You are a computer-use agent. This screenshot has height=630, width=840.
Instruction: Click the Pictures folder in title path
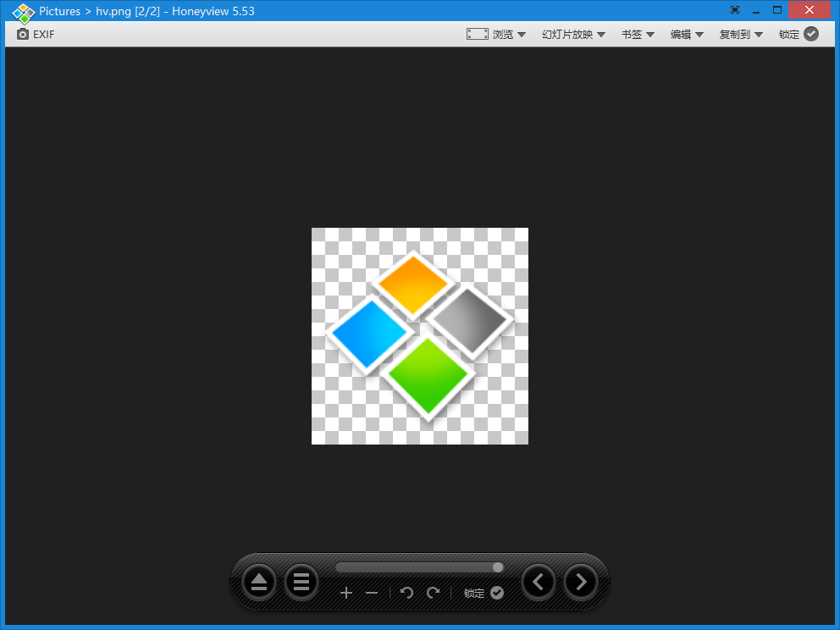click(x=59, y=11)
